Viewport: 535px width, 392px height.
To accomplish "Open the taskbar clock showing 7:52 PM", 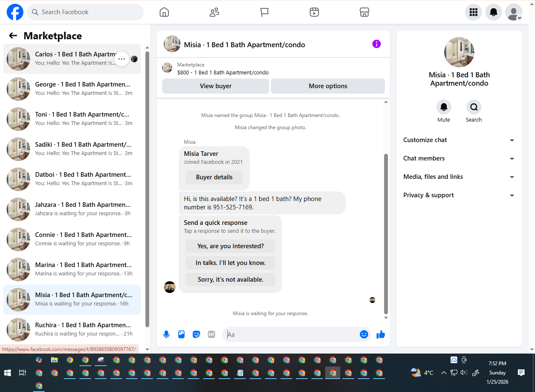I will tap(497, 373).
